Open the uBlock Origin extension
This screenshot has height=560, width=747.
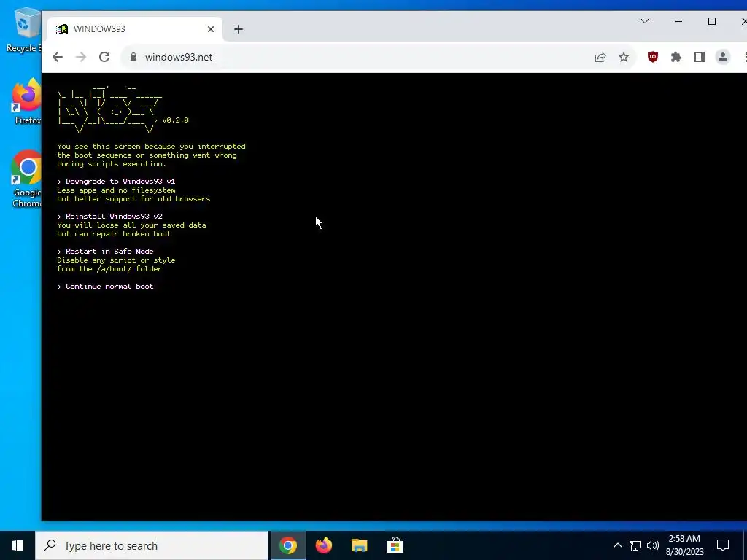coord(653,57)
